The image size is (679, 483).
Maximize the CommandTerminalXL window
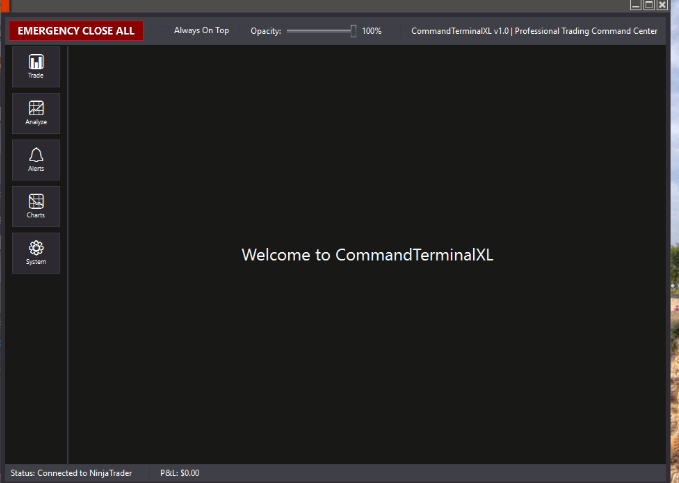point(648,5)
